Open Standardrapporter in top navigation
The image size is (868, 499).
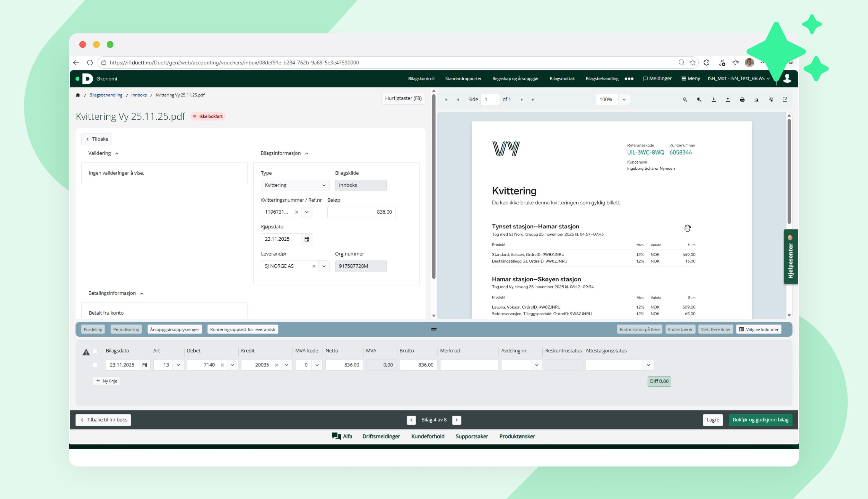click(x=463, y=79)
